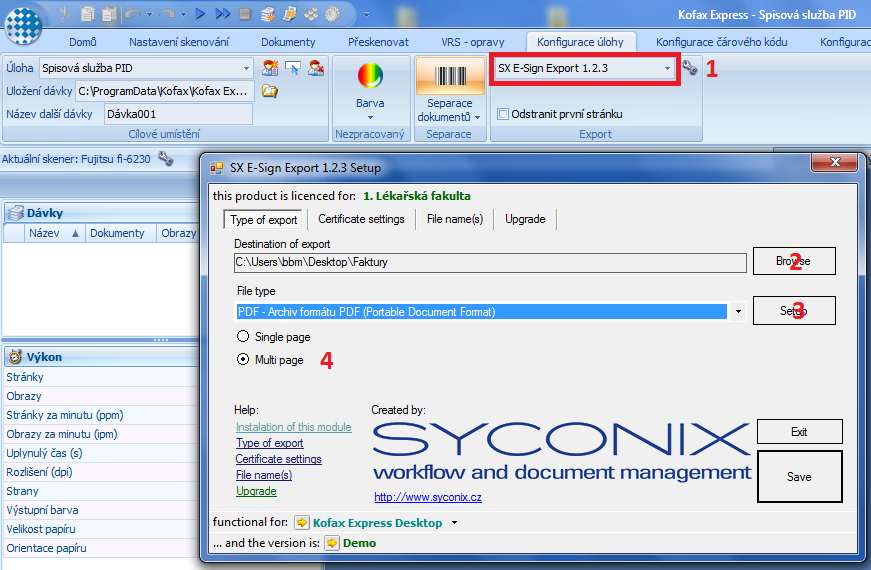
Task: Switch to the Certificate settings tab
Action: click(361, 219)
